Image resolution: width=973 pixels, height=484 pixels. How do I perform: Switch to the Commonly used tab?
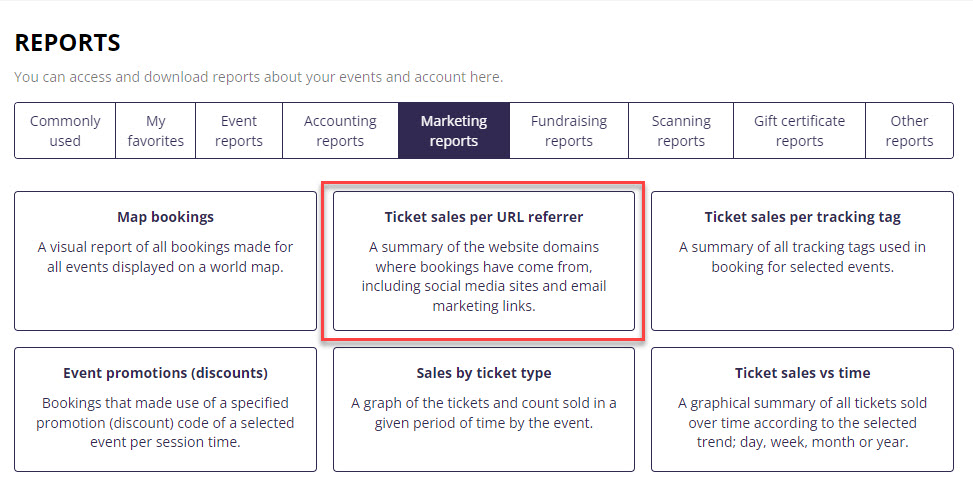click(x=65, y=131)
